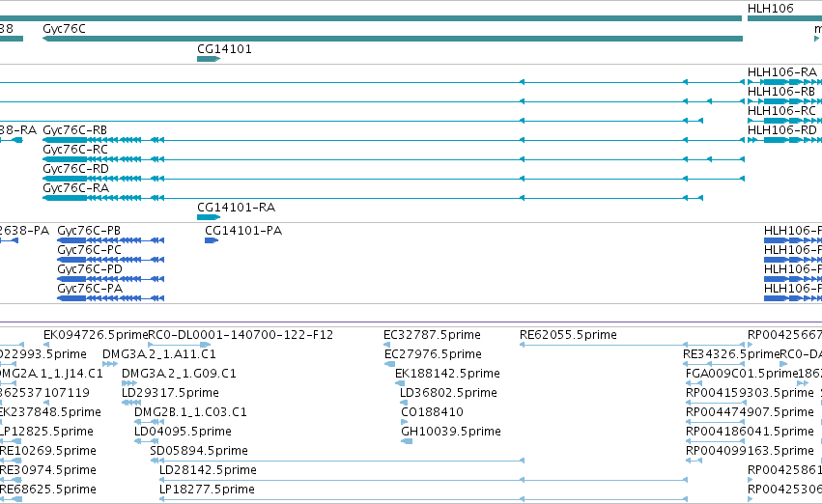The width and height of the screenshot is (822, 504).
Task: Click the SD05894.5prime label
Action: point(199,451)
